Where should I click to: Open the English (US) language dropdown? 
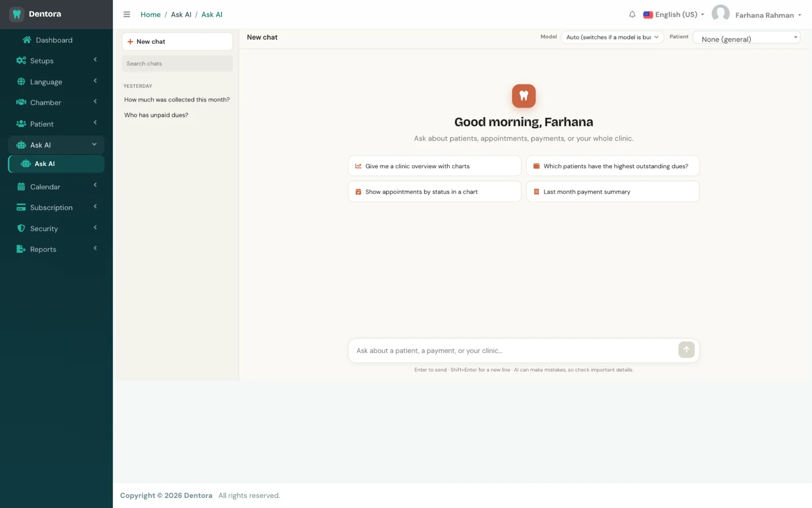click(x=673, y=15)
